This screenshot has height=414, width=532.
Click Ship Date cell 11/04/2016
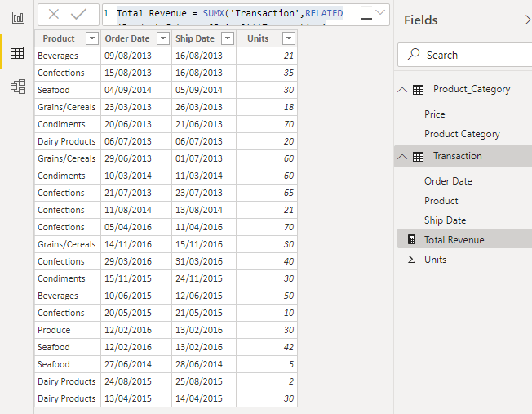pyautogui.click(x=203, y=227)
